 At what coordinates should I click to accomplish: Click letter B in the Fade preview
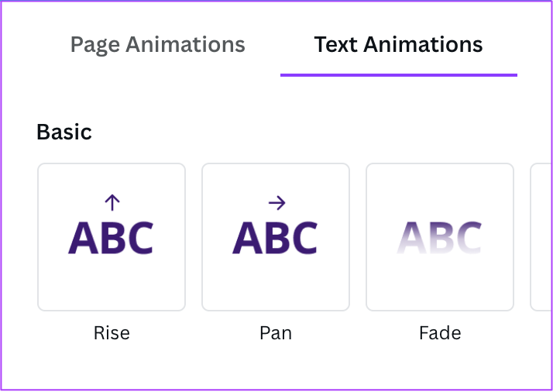tap(439, 238)
